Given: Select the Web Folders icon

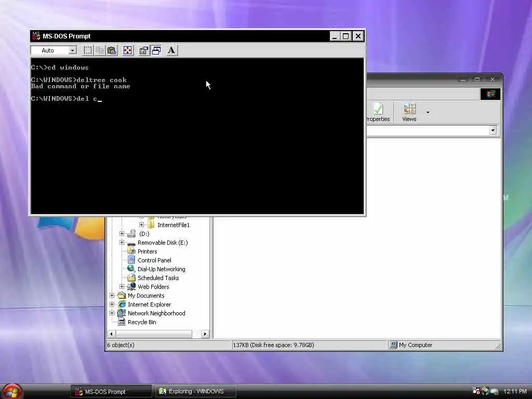Looking at the screenshot, I should (x=131, y=287).
